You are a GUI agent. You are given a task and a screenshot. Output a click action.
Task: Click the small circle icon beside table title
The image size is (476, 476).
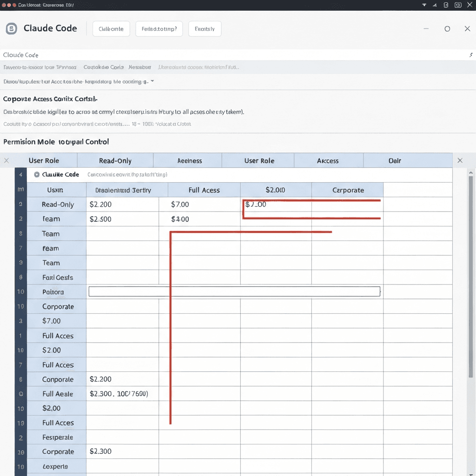point(37,175)
